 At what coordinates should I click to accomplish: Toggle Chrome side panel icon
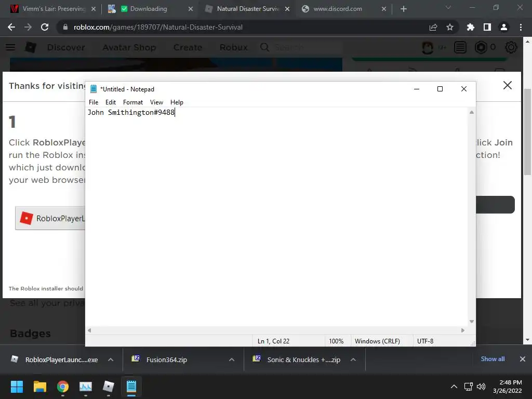487,27
